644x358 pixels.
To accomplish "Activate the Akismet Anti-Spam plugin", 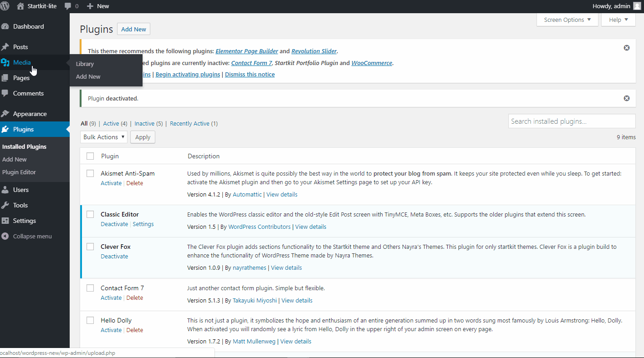I will pos(111,183).
